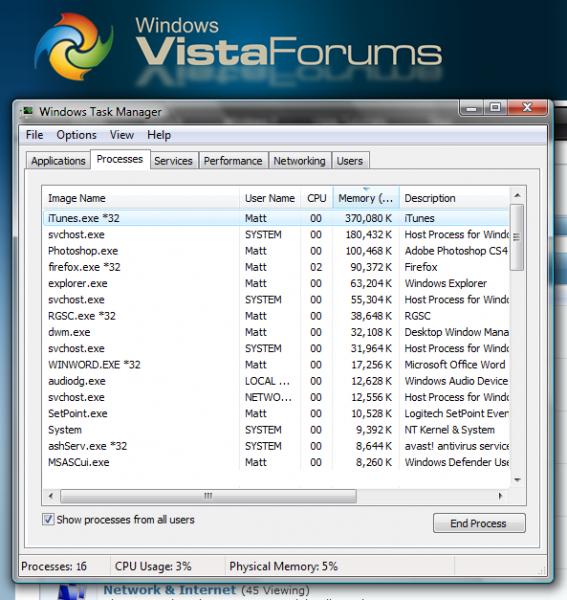Select SetPoint.exe process
The image size is (567, 600).
(x=276, y=413)
